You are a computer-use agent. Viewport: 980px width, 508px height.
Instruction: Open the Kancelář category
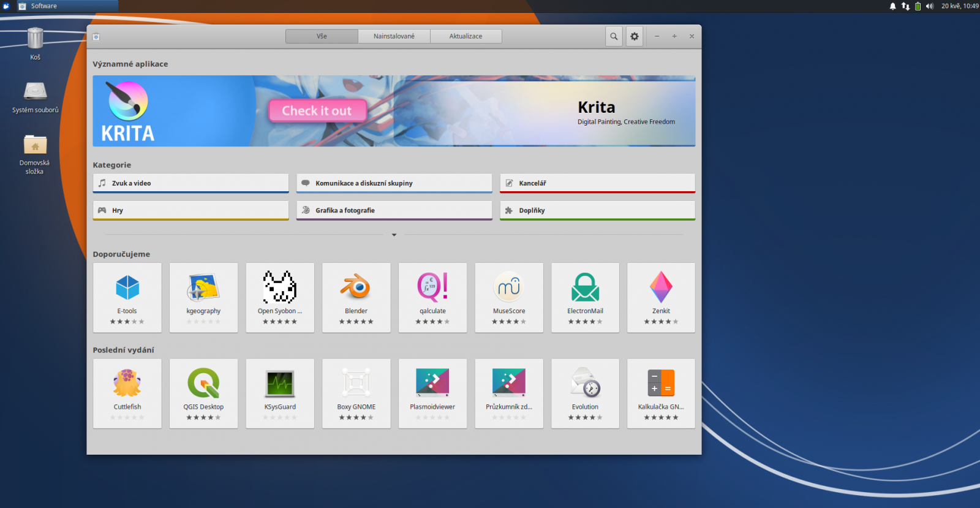[x=598, y=183]
